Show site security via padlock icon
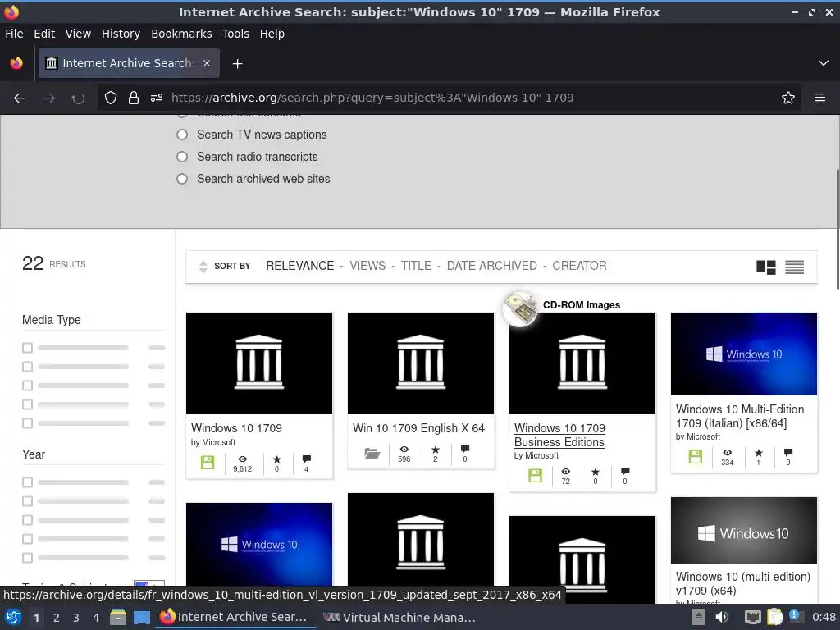The width and height of the screenshot is (840, 630). tap(134, 98)
